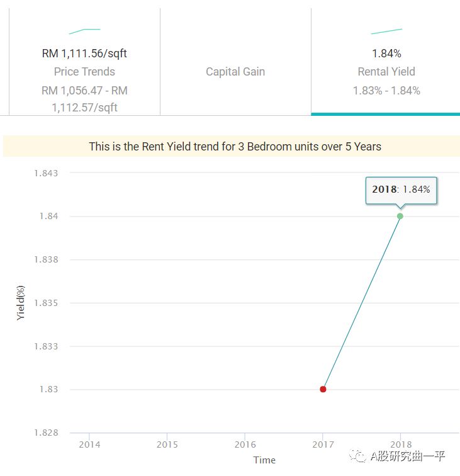The width and height of the screenshot is (460, 476).
Task: Click the 1.83% - 1.84% yield range text
Action: pyautogui.click(x=386, y=91)
